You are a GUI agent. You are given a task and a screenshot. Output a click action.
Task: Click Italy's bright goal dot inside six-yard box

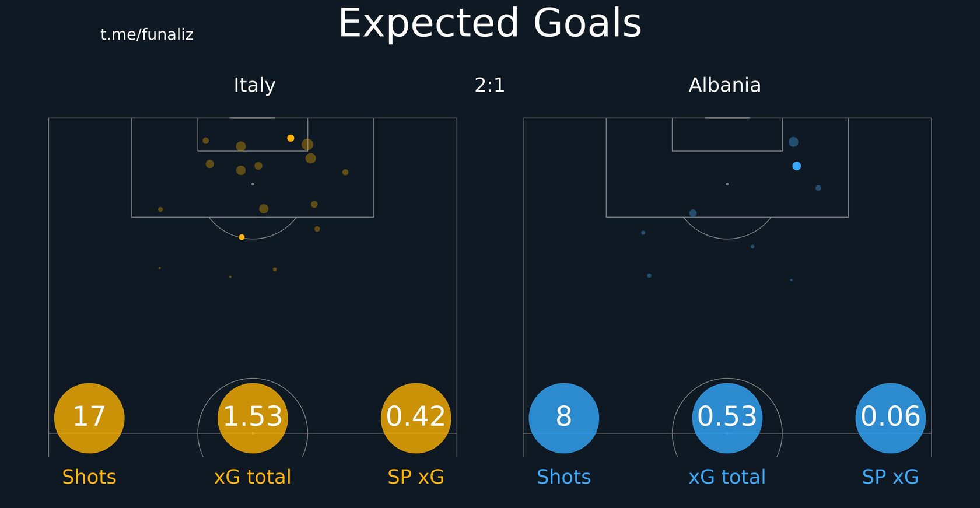tap(290, 138)
